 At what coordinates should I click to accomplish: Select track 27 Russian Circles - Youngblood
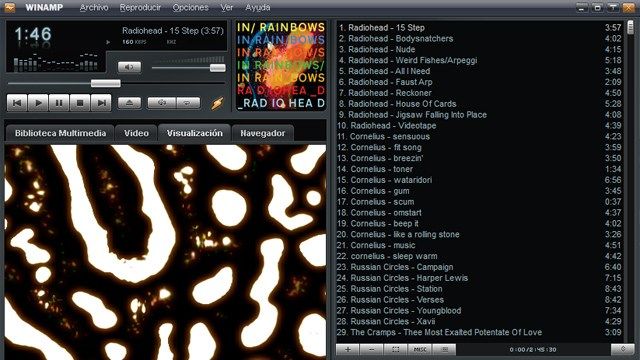click(x=480, y=311)
